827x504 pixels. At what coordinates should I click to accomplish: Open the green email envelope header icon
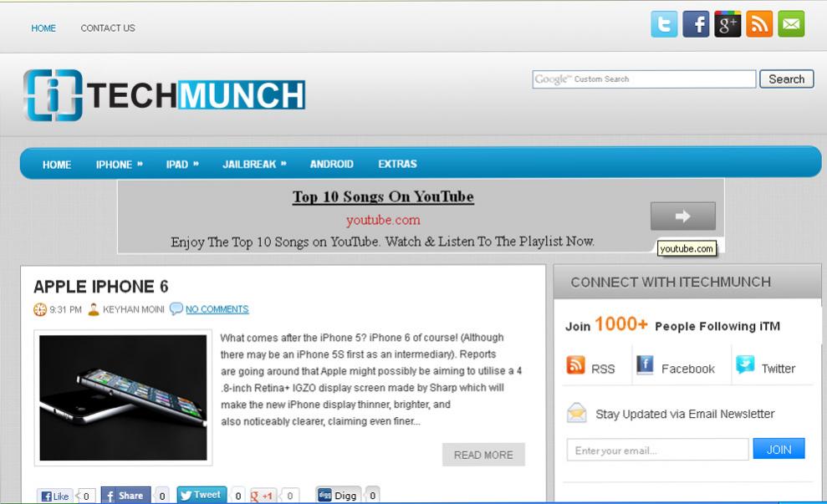[791, 23]
